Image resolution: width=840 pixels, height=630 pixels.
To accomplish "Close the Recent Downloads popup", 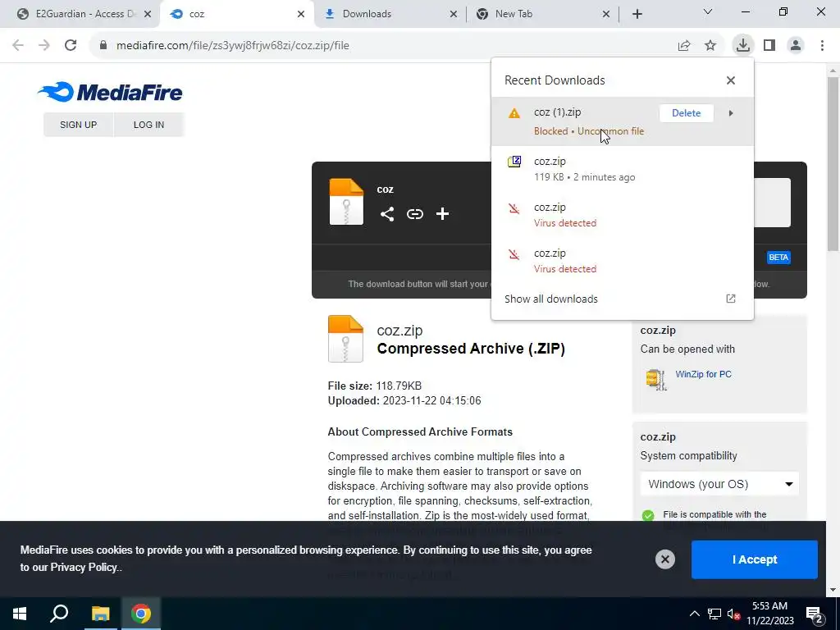I will pos(731,80).
